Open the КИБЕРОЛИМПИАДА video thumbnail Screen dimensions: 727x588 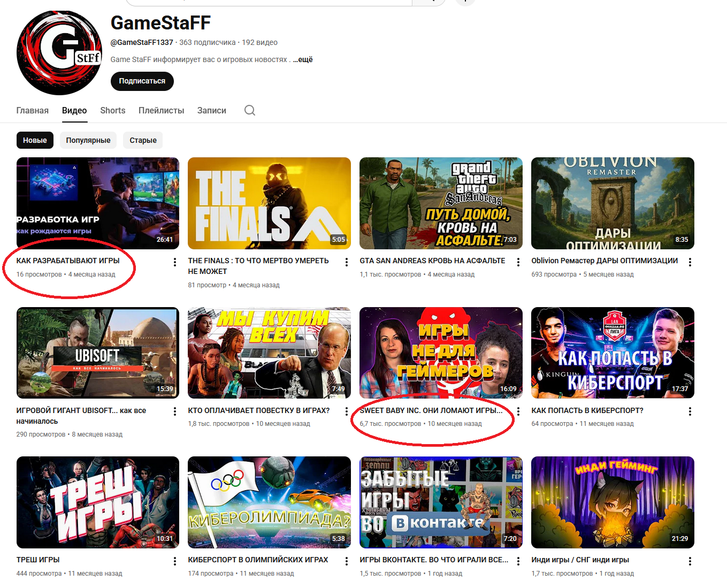point(269,502)
